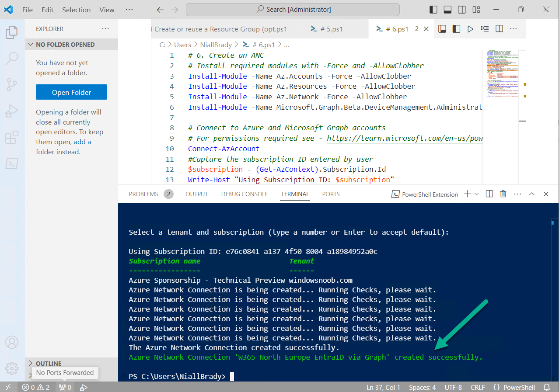Click Ln 37, Col 1 to go to line

(383, 387)
